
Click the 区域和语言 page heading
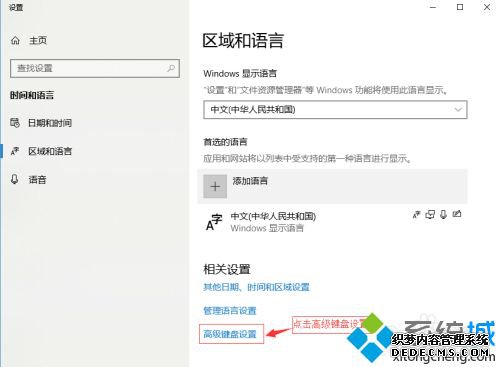[x=243, y=41]
